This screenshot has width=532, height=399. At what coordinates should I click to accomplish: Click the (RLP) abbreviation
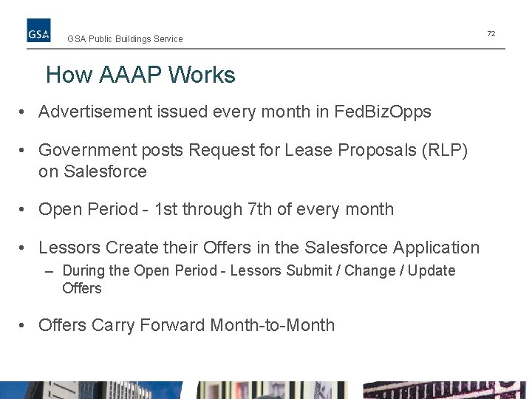[445, 150]
